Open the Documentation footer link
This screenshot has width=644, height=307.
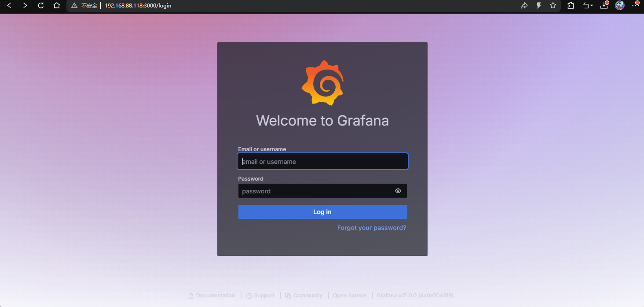212,296
